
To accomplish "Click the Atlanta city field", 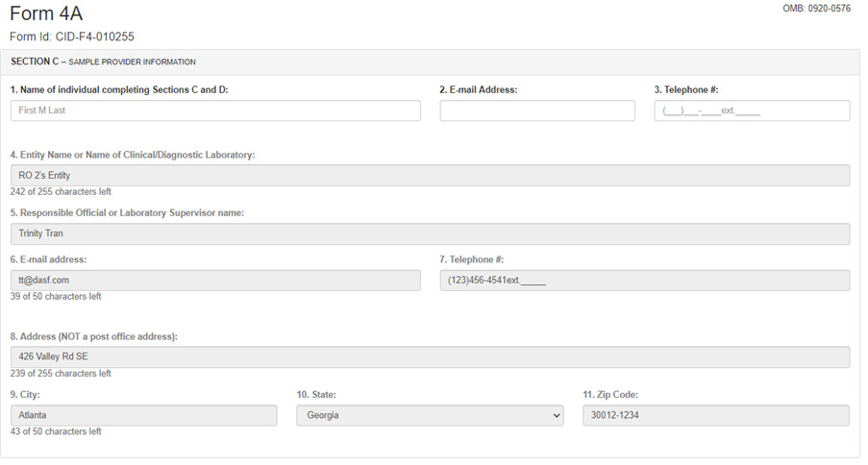I will (144, 416).
